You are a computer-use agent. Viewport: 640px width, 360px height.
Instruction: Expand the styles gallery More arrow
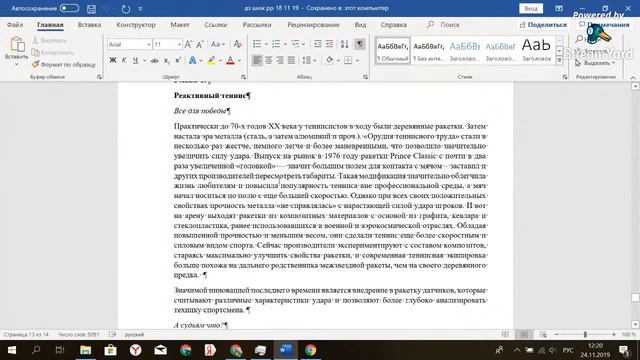pos(560,60)
